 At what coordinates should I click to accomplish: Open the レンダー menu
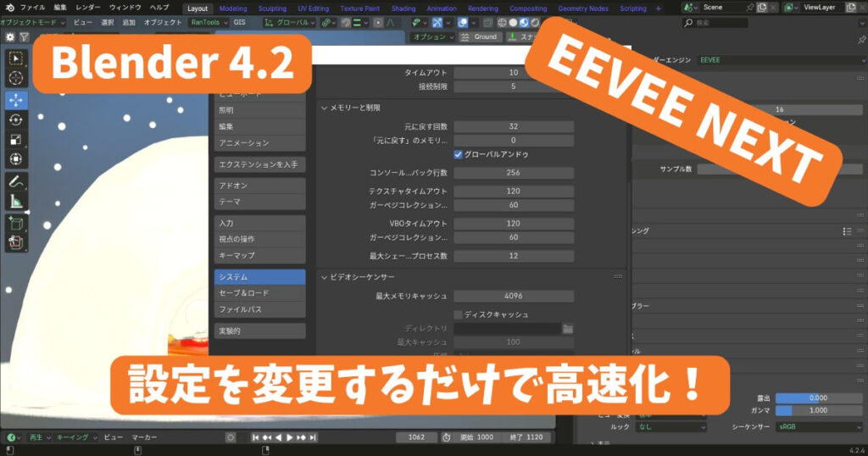87,8
